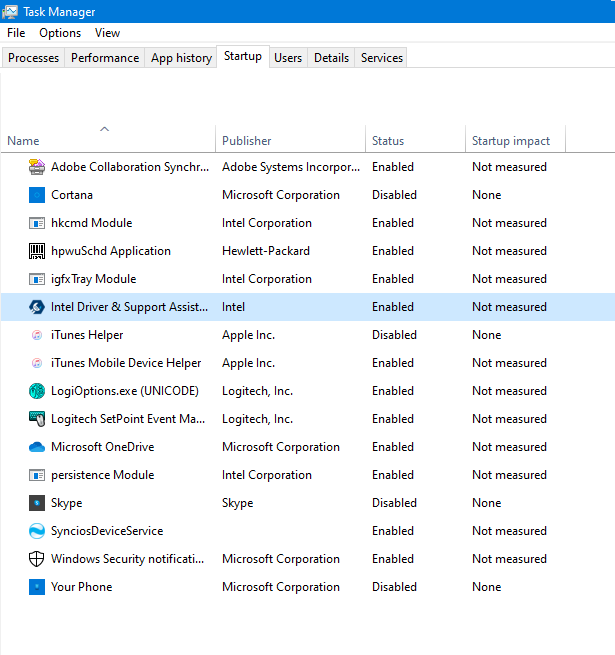Click the Skype row icon
The height and width of the screenshot is (655, 615).
37,503
